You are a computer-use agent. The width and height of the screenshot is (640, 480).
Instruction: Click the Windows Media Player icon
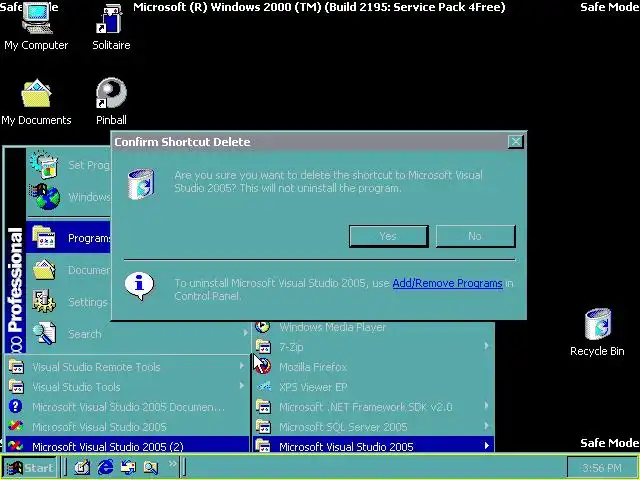tap(262, 327)
